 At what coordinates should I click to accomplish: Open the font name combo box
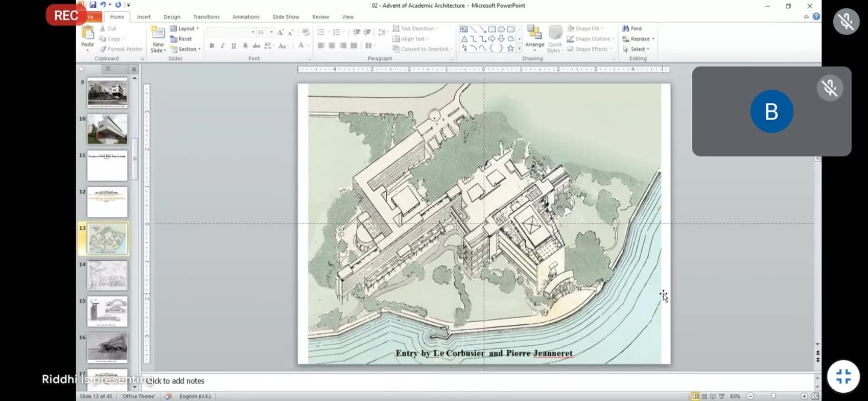tap(230, 32)
